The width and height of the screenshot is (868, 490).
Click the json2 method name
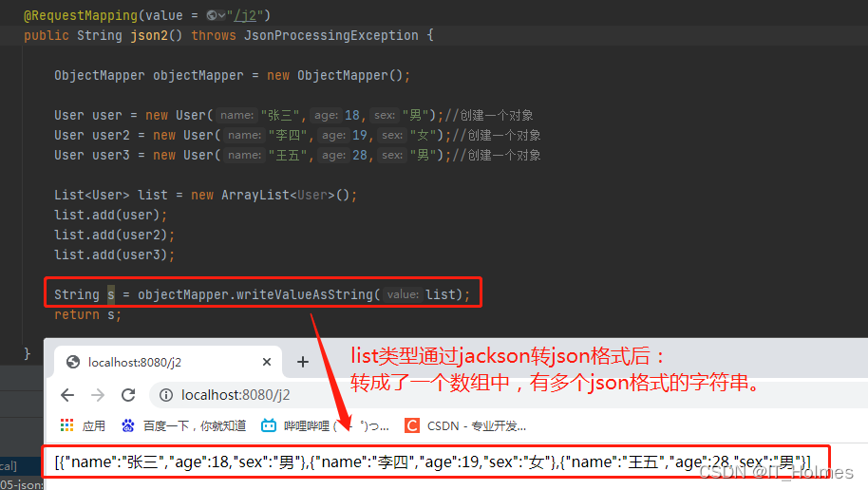click(x=149, y=35)
